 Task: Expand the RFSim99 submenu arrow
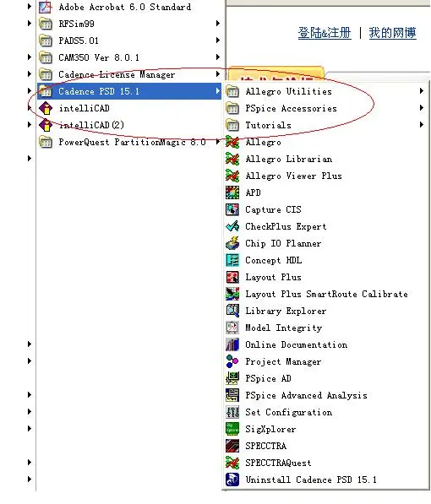(x=218, y=24)
